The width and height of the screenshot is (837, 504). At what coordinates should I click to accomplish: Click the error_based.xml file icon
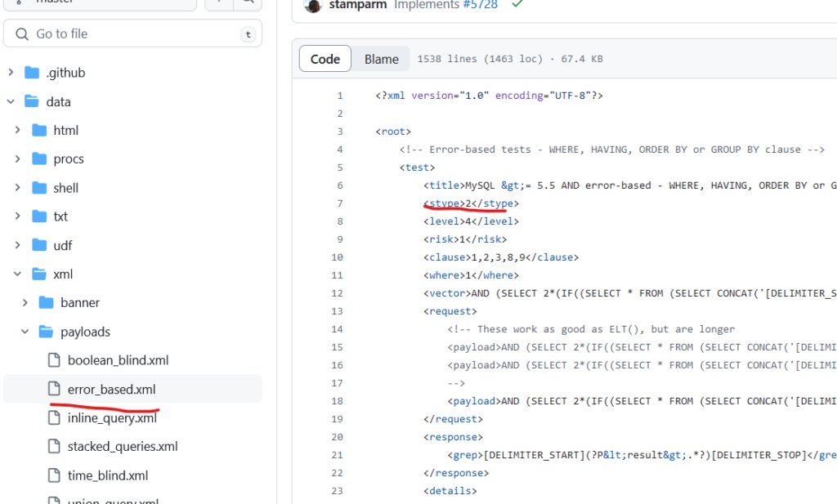click(x=54, y=390)
